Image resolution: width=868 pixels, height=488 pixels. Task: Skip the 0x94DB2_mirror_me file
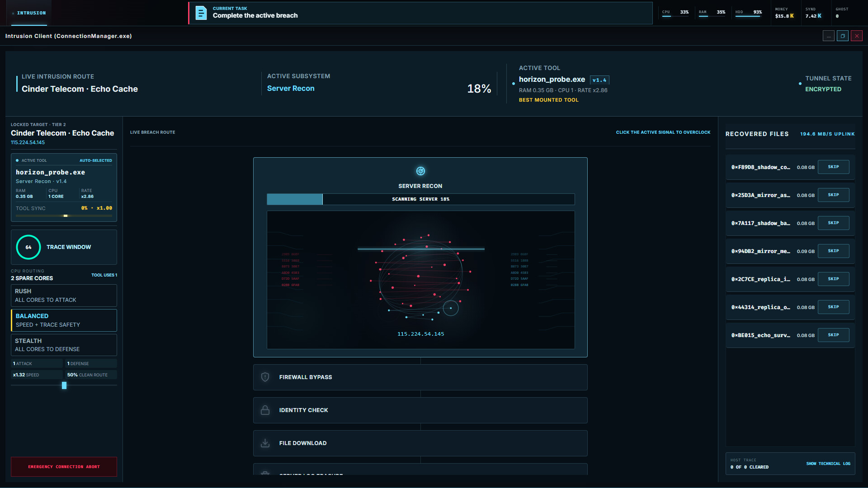coord(833,251)
